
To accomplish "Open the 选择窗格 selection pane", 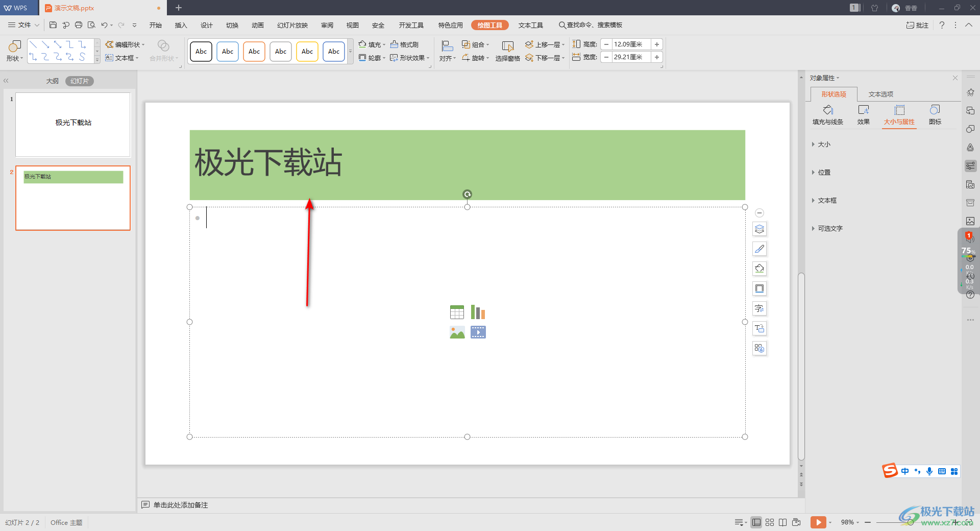I will coord(507,52).
